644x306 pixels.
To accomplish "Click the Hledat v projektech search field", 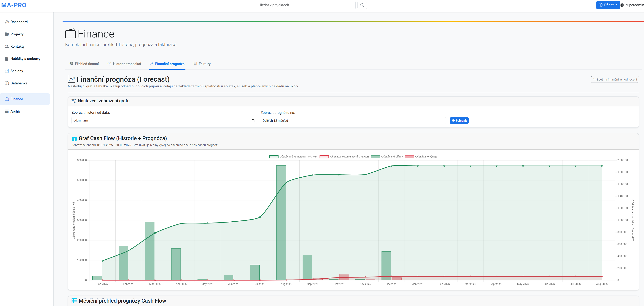I will [305, 5].
